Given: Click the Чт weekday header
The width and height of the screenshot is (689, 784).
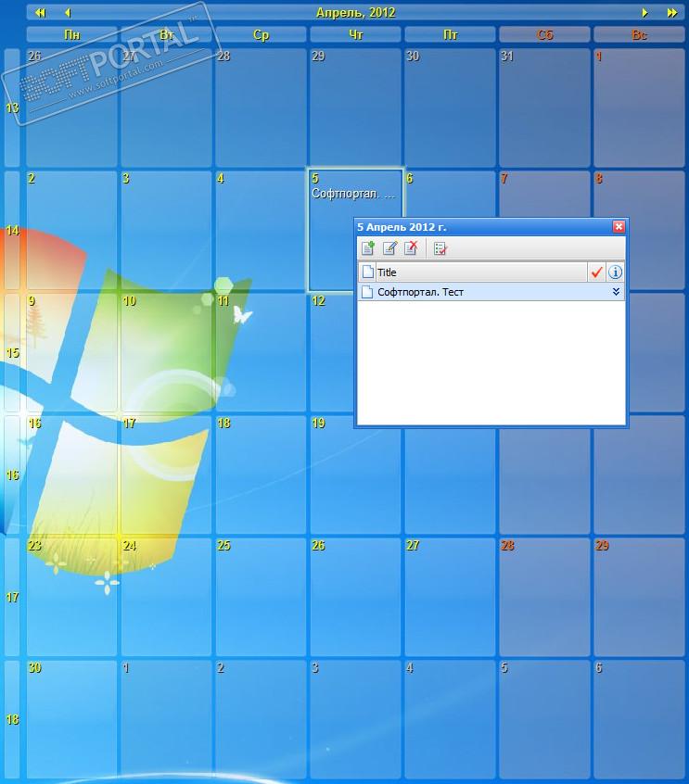Looking at the screenshot, I should [355, 34].
